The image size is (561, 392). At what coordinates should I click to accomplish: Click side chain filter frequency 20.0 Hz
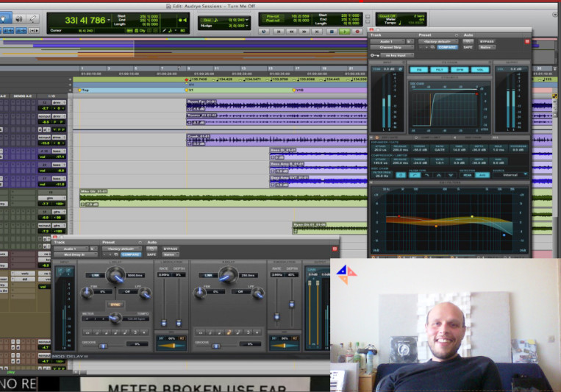(x=382, y=176)
